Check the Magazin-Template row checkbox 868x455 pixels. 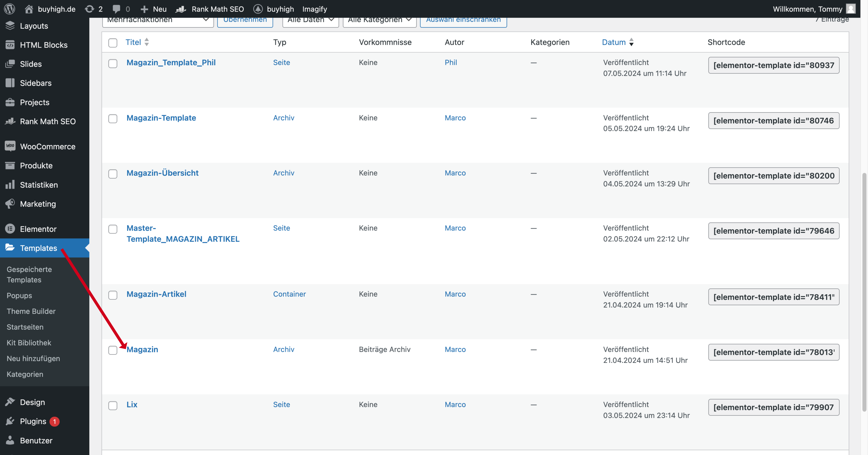[x=113, y=119]
